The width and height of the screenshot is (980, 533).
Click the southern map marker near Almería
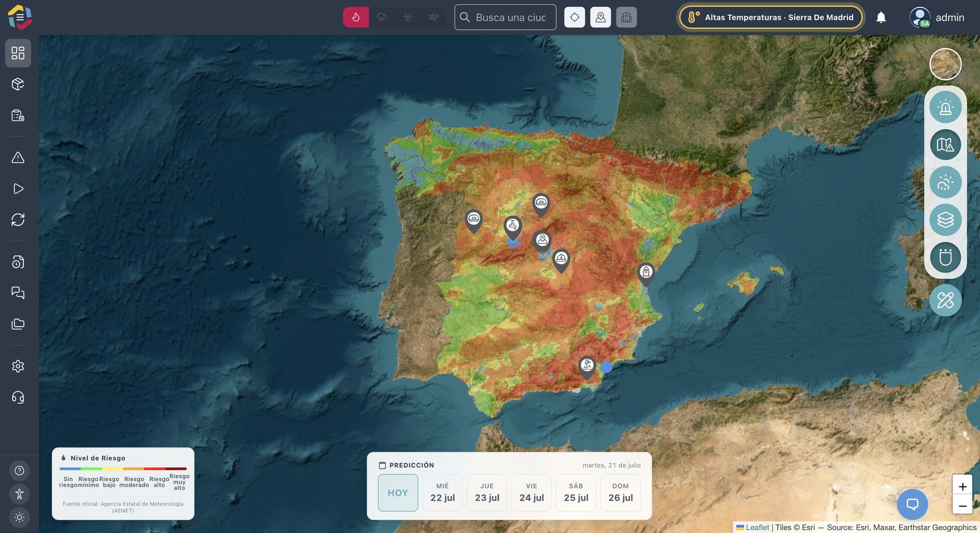pyautogui.click(x=587, y=367)
